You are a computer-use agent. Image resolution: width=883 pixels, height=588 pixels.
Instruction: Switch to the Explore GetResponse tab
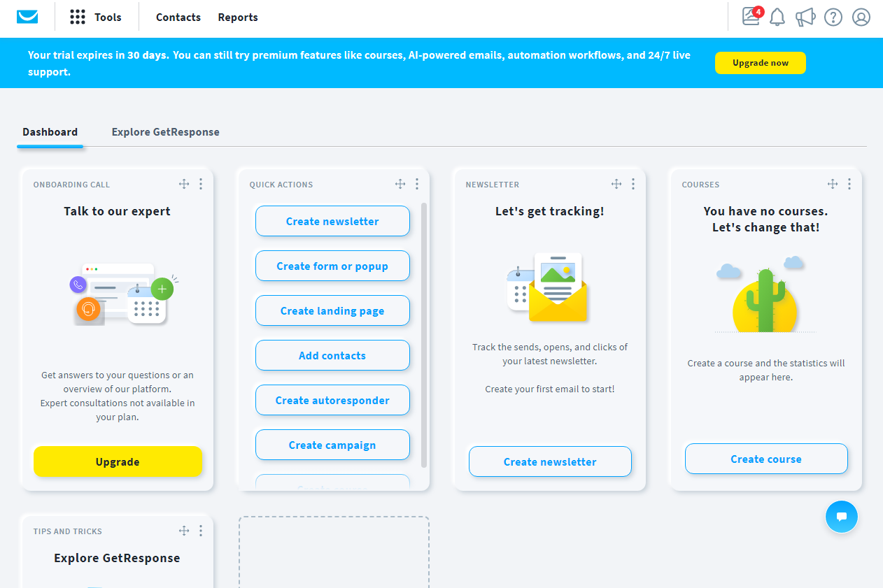165,131
